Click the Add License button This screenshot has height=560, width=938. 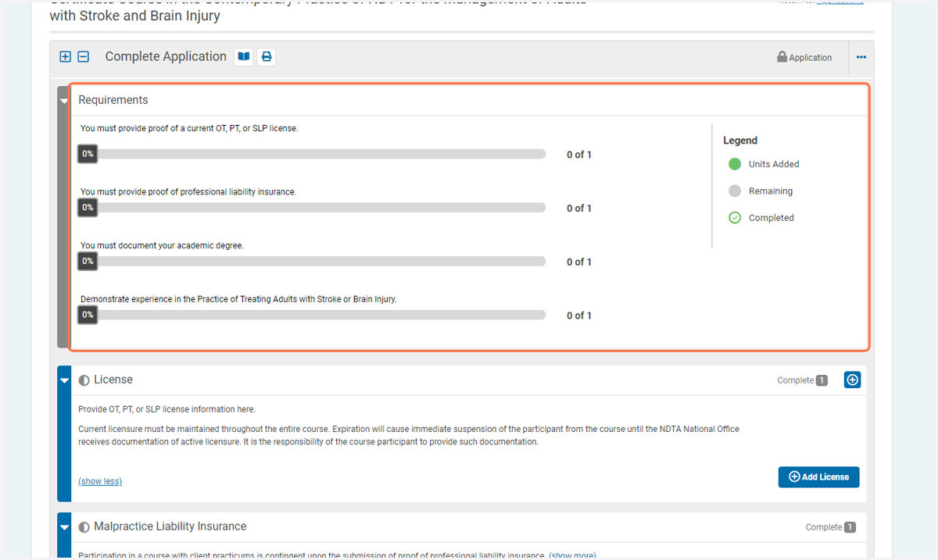818,477
